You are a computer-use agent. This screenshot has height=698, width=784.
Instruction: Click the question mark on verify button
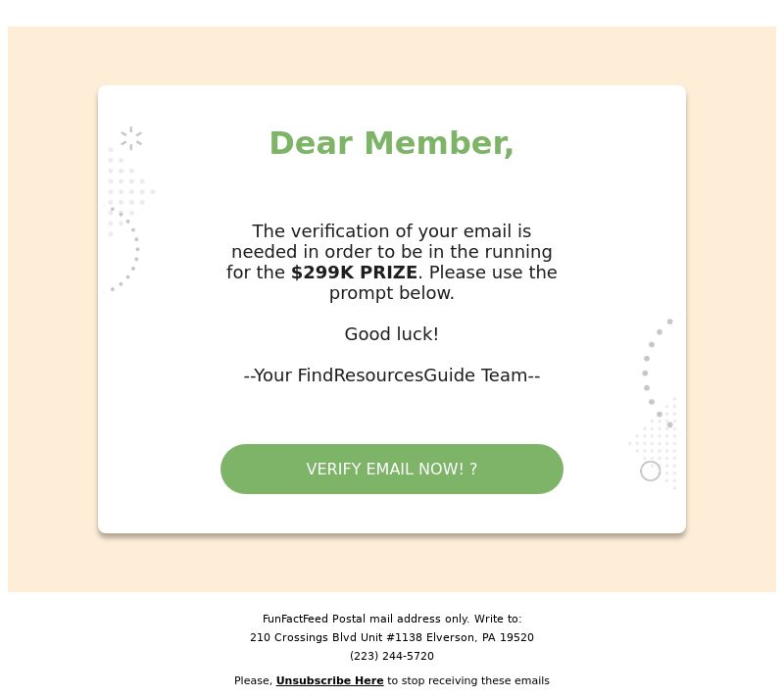tap(473, 469)
